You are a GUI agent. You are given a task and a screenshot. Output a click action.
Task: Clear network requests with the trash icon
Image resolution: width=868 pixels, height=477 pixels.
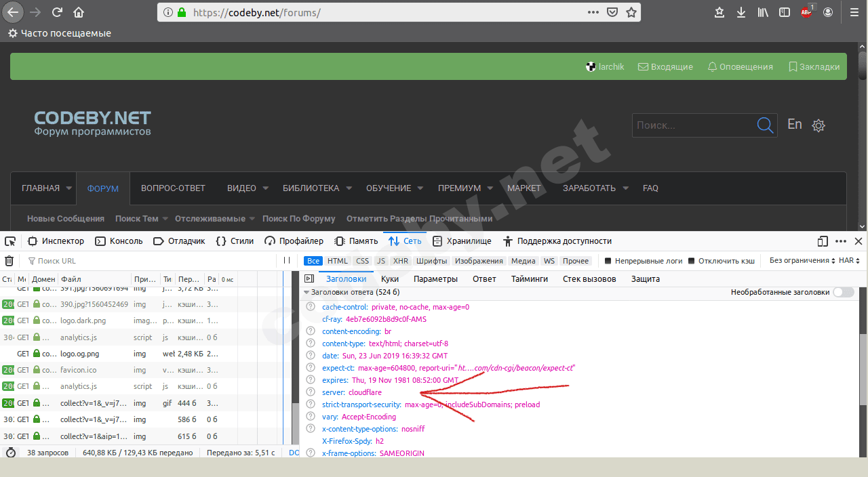click(9, 261)
